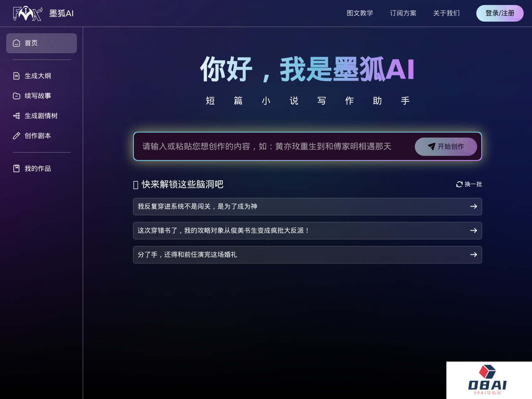The width and height of the screenshot is (532, 399).
Task: Click the 创作剧本 pencil icon
Action: click(x=17, y=136)
